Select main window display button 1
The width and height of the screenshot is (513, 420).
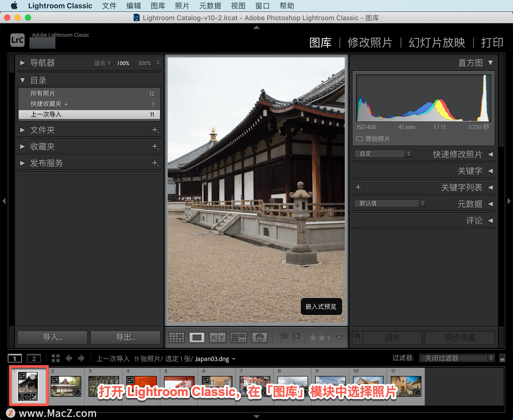pos(15,358)
